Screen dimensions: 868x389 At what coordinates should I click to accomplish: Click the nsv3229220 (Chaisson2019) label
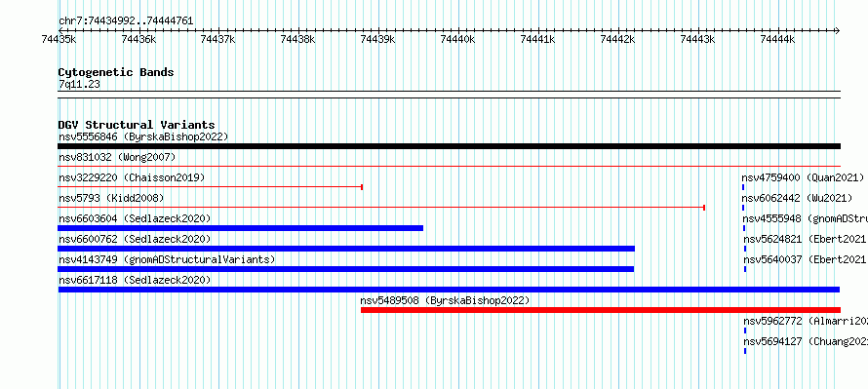pyautogui.click(x=132, y=177)
